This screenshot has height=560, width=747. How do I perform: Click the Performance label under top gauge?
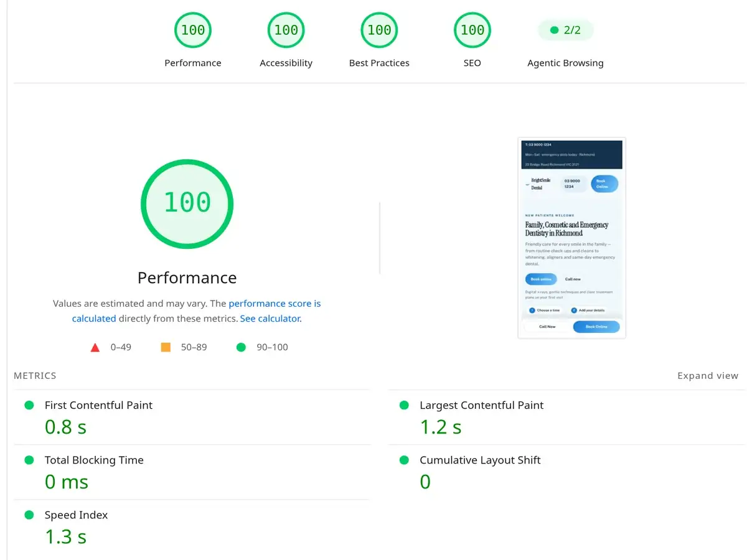click(193, 63)
